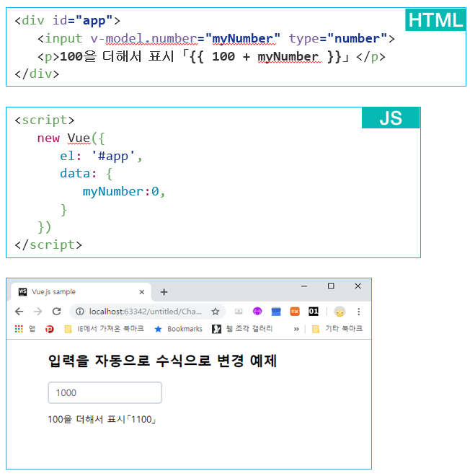Viewport: 470px width, 476px height.
Task: Click the blue calendar extension icon
Action: click(x=276, y=312)
